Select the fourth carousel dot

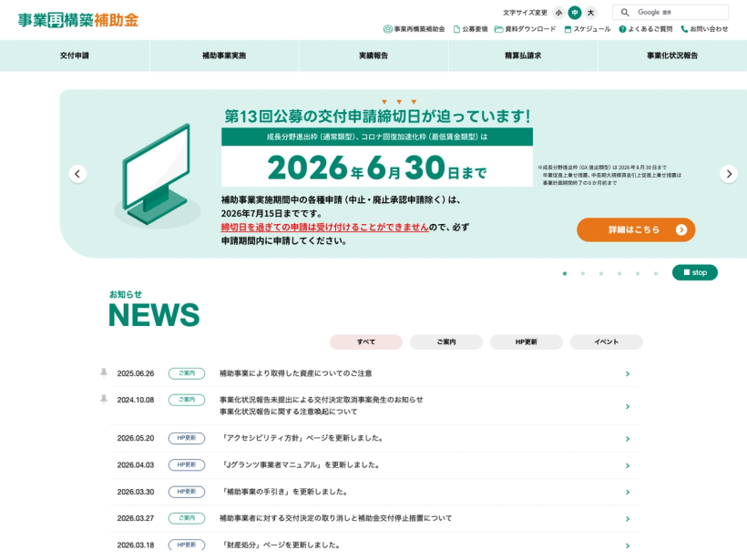[x=619, y=273]
